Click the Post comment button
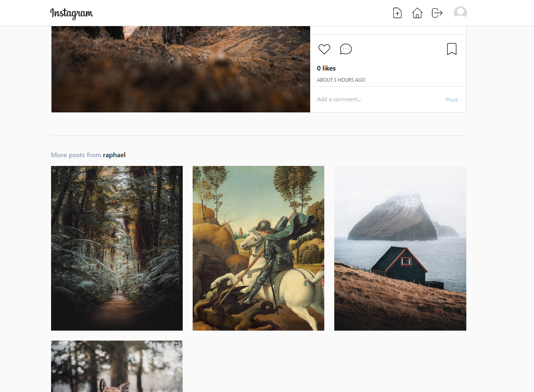534x392 pixels. click(x=451, y=100)
